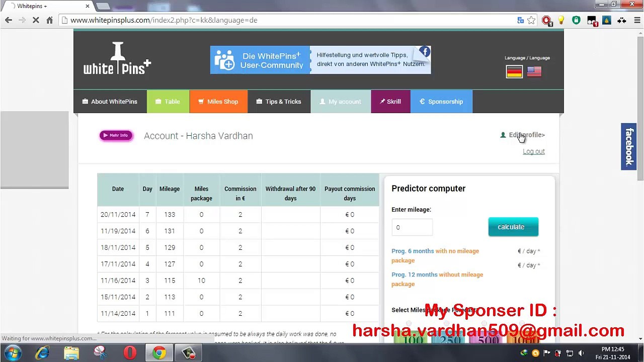Open the Skrill menu item
Image resolution: width=644 pixels, height=362 pixels.
[x=390, y=102]
